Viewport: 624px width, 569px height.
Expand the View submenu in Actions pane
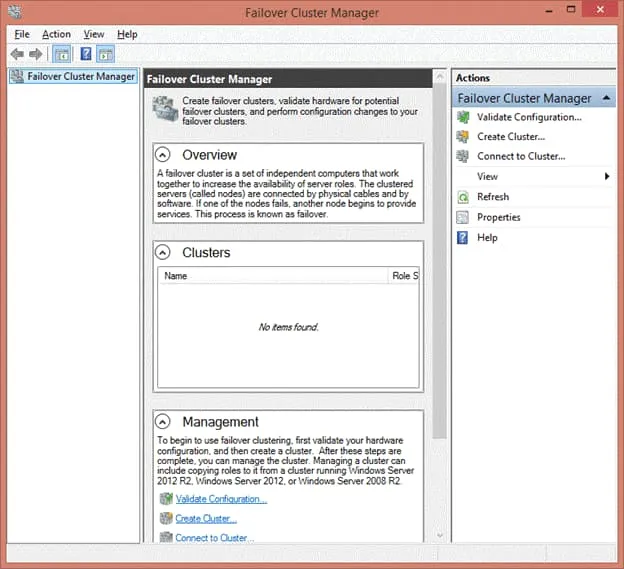[x=607, y=177]
